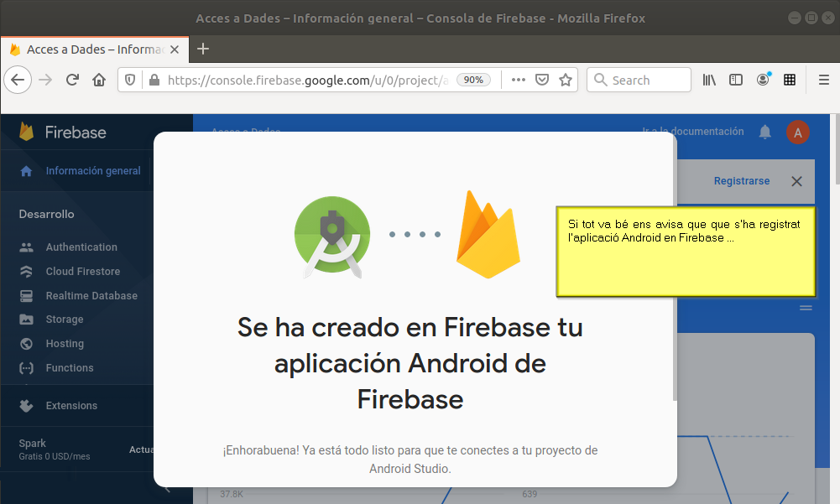Click the ¡Enhorabuena! message text

click(x=410, y=460)
